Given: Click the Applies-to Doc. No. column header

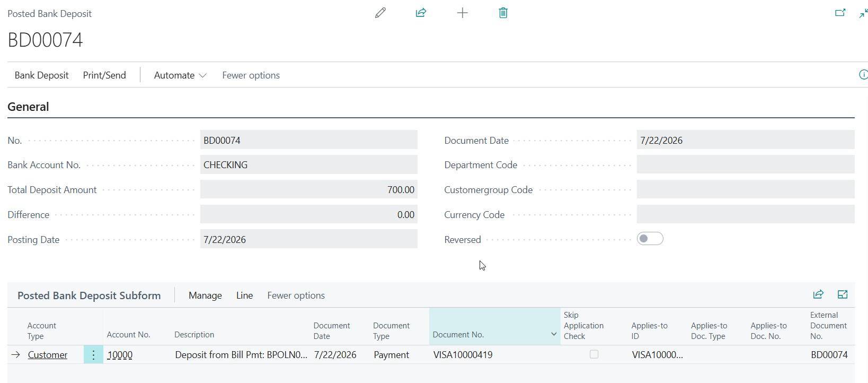Looking at the screenshot, I should point(769,330).
